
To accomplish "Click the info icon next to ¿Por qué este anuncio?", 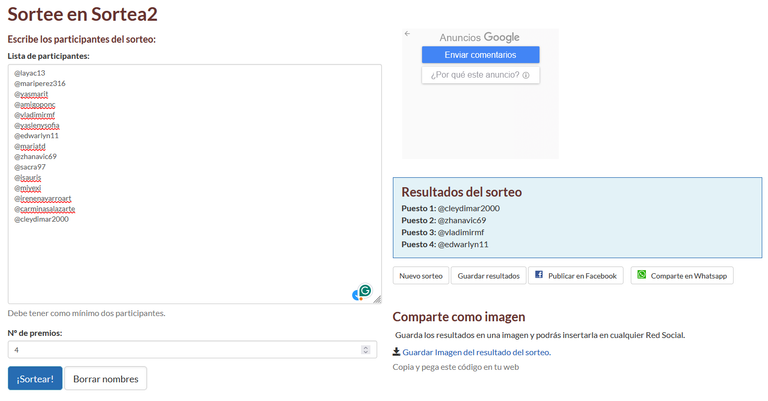I will pos(526,75).
